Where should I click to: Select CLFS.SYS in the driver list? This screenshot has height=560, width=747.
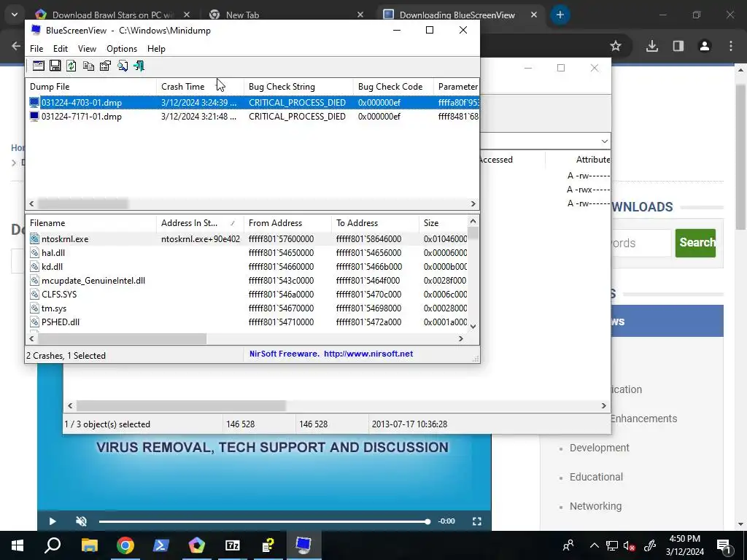[248, 295]
